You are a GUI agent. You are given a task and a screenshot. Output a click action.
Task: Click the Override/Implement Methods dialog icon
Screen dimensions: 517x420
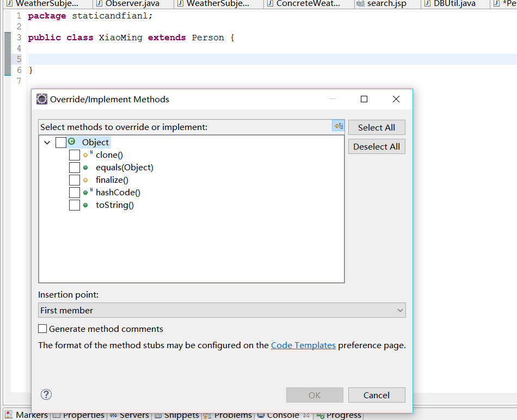42,99
